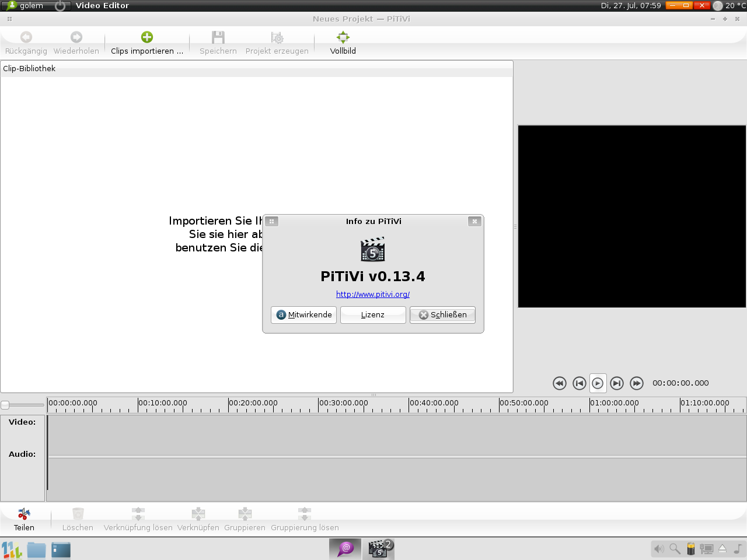
Task: Show the Lizenz license text
Action: coord(373,315)
